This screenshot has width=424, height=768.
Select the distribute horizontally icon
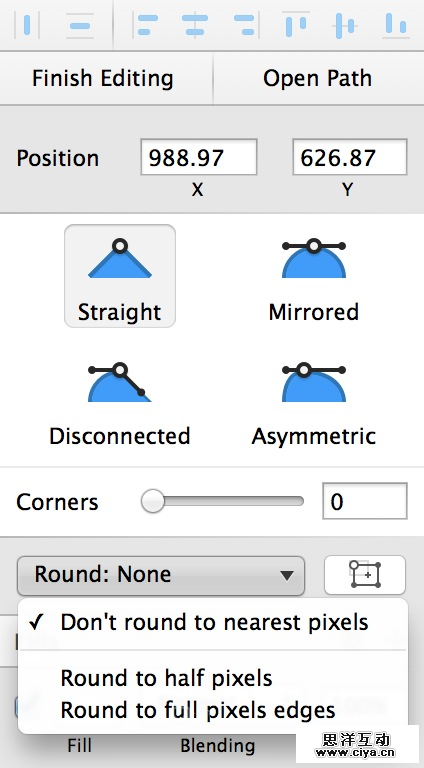pyautogui.click(x=26, y=24)
